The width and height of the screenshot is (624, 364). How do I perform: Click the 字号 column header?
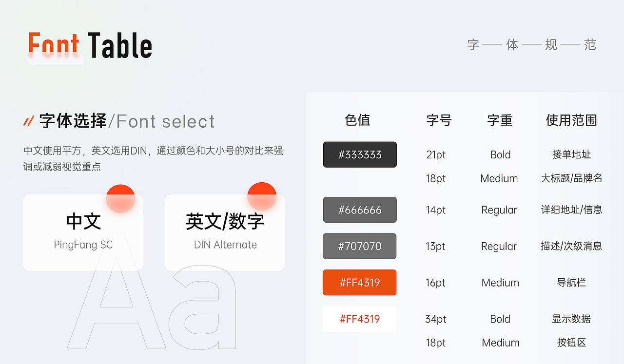point(439,120)
